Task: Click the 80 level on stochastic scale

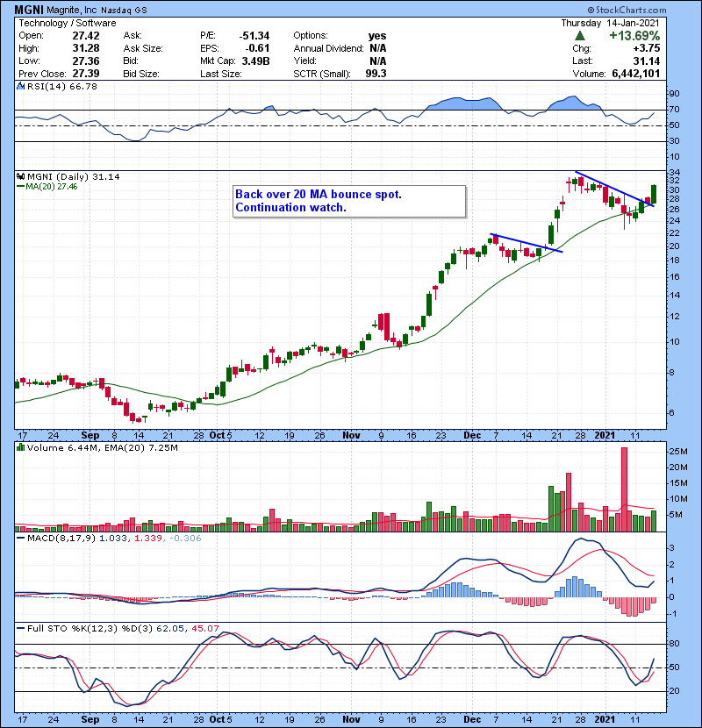Action: point(674,644)
